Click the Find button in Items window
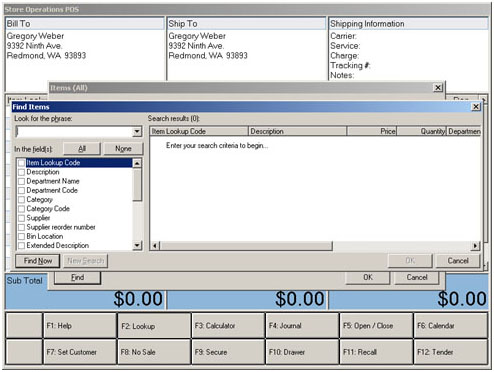 [x=77, y=277]
